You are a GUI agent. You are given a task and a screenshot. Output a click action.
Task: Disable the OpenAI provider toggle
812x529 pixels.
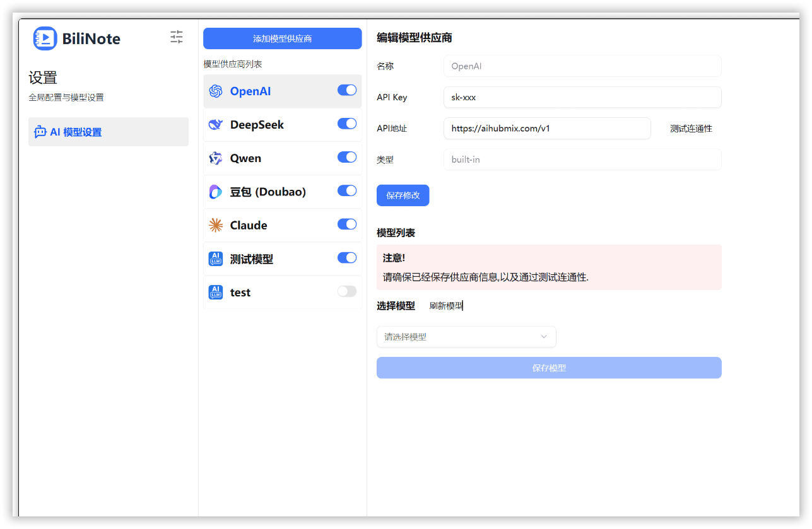pos(347,90)
